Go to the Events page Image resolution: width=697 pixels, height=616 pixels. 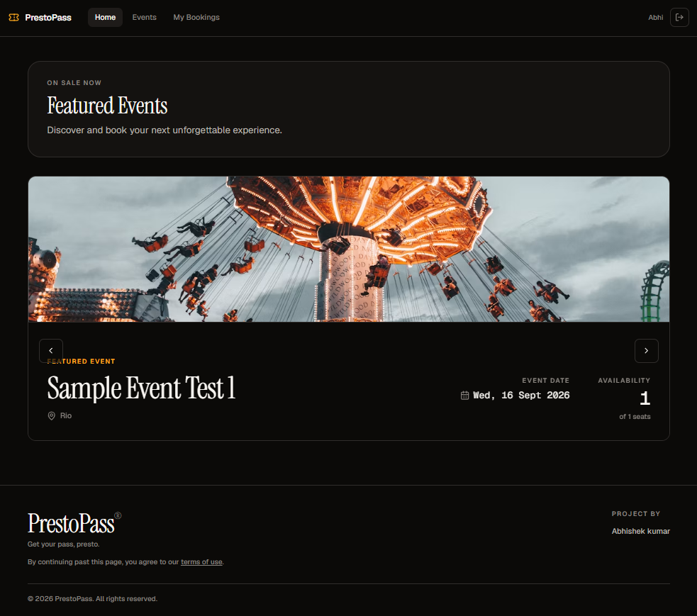[x=145, y=17]
